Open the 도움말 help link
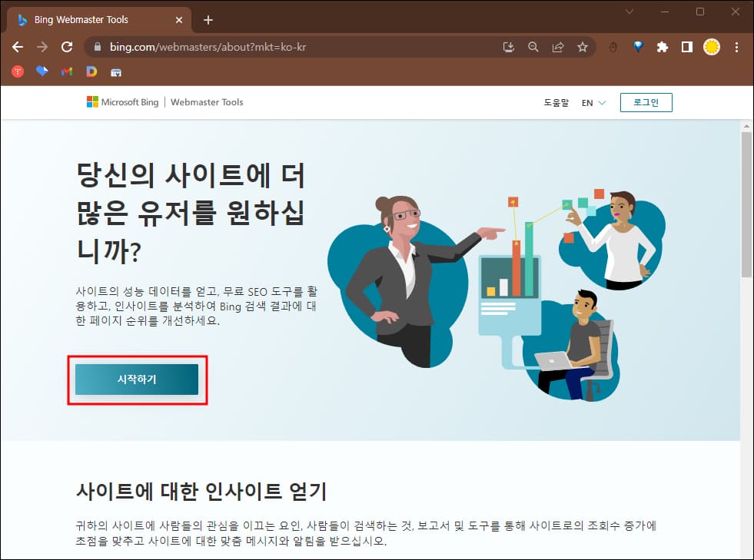Viewport: 754px width, 560px height. 556,102
